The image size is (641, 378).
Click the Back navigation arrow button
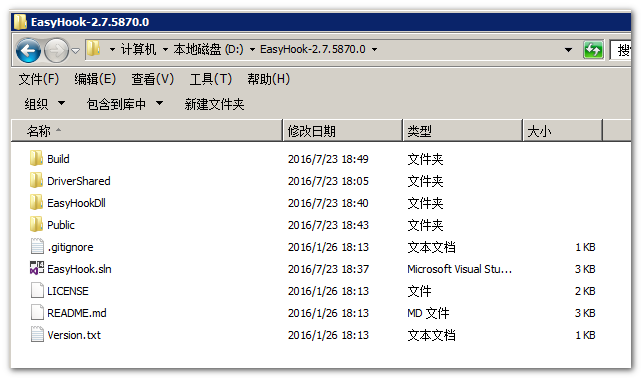pyautogui.click(x=28, y=50)
